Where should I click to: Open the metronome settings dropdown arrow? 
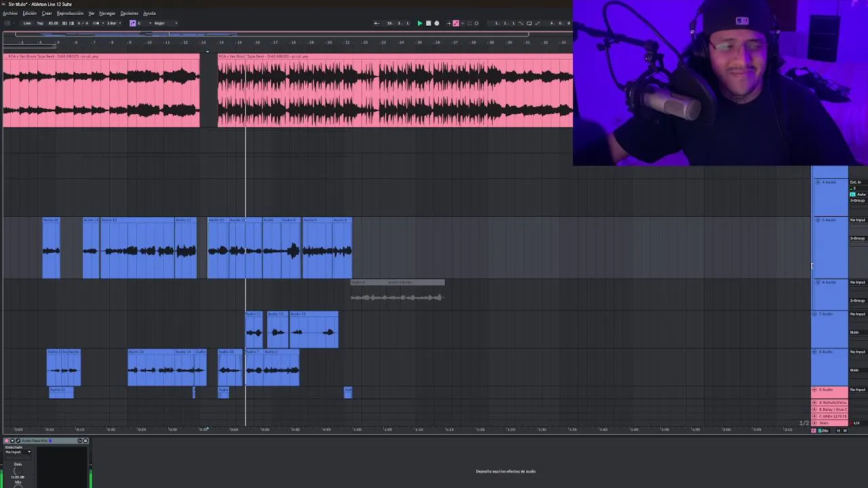[x=103, y=23]
